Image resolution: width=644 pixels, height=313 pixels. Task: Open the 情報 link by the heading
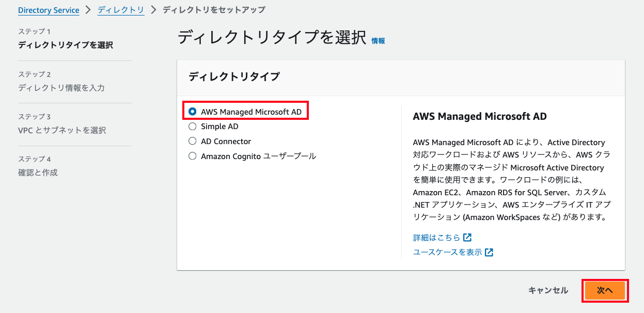[x=378, y=41]
